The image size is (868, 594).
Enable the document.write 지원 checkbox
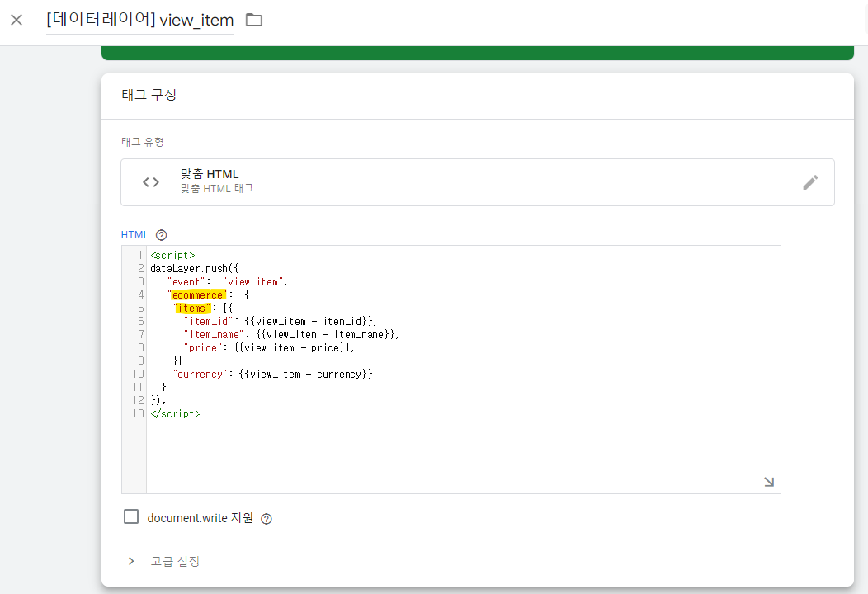[131, 516]
